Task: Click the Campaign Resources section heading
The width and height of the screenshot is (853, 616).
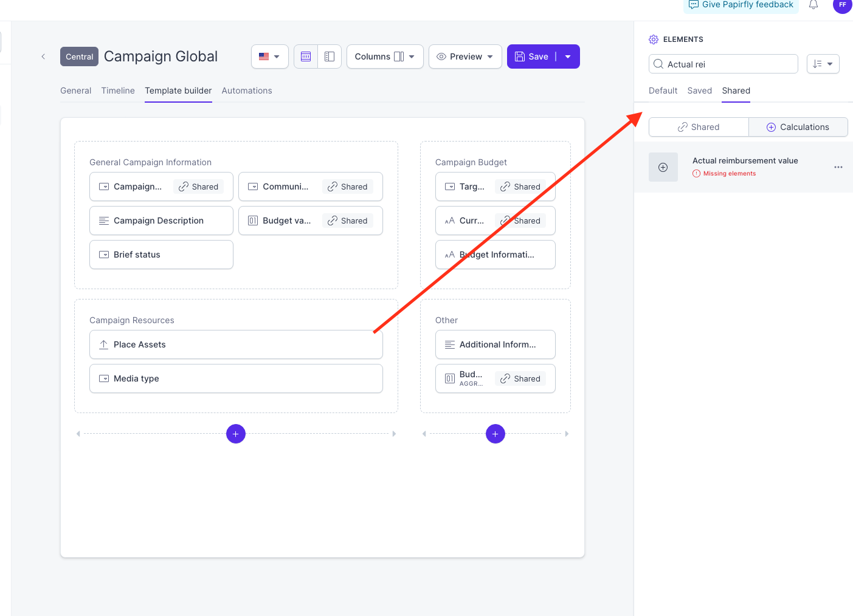Action: pos(131,320)
